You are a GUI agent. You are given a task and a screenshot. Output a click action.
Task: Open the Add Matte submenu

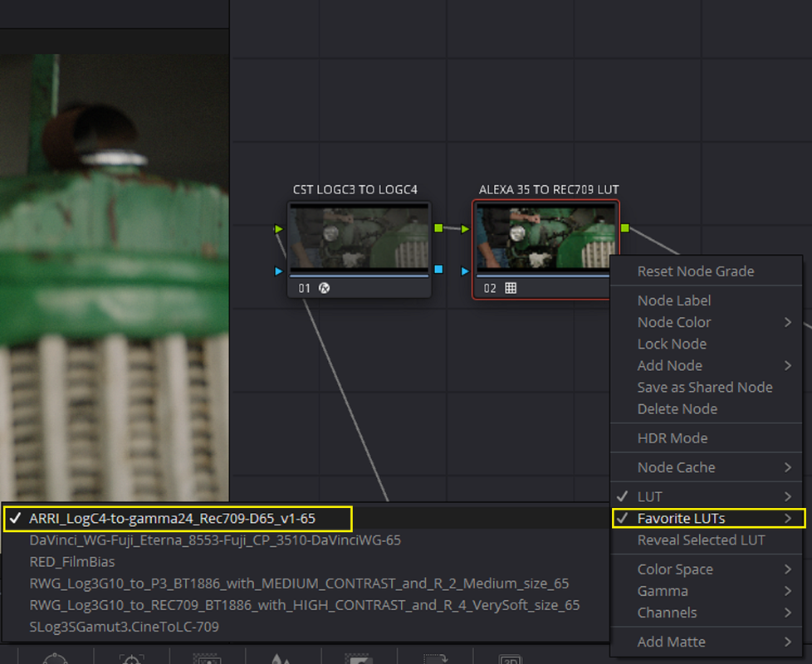(707, 642)
